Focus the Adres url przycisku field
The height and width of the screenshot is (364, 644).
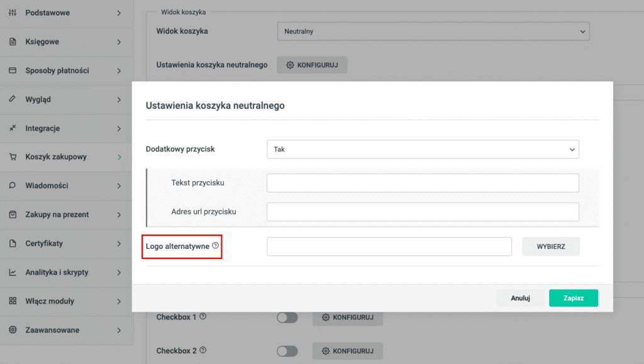point(423,212)
